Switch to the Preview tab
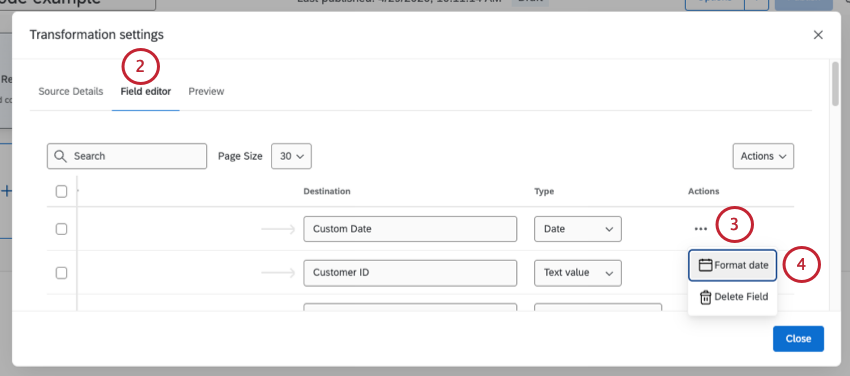Screen dimensions: 850x376 pyautogui.click(x=206, y=92)
